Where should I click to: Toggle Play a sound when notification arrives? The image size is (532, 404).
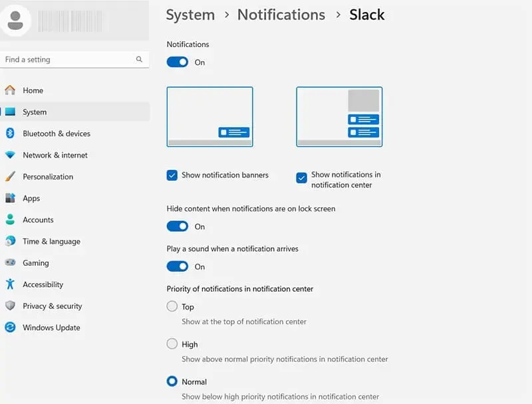[177, 266]
